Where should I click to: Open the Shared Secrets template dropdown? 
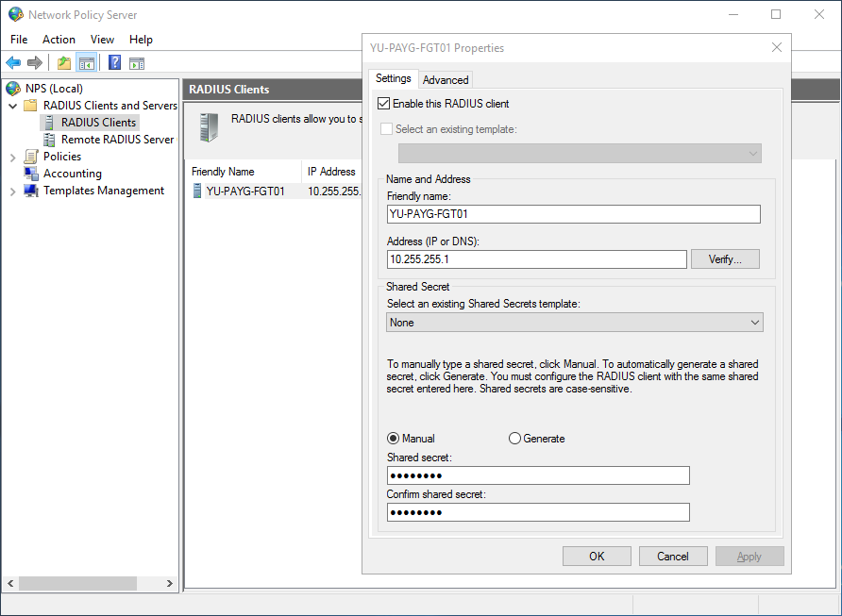753,322
